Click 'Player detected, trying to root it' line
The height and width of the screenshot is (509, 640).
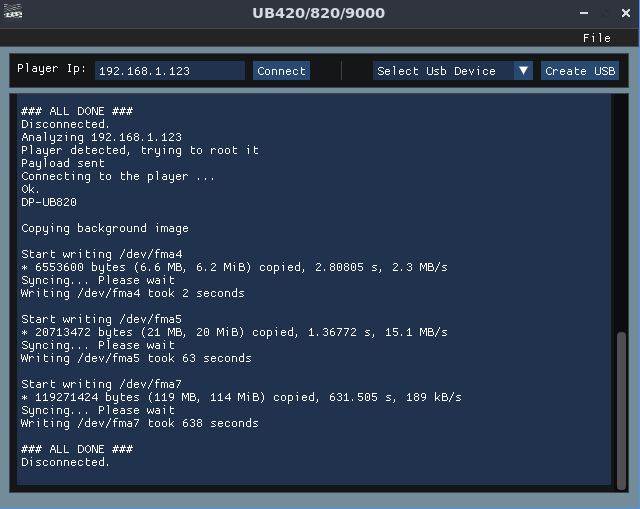coord(140,150)
